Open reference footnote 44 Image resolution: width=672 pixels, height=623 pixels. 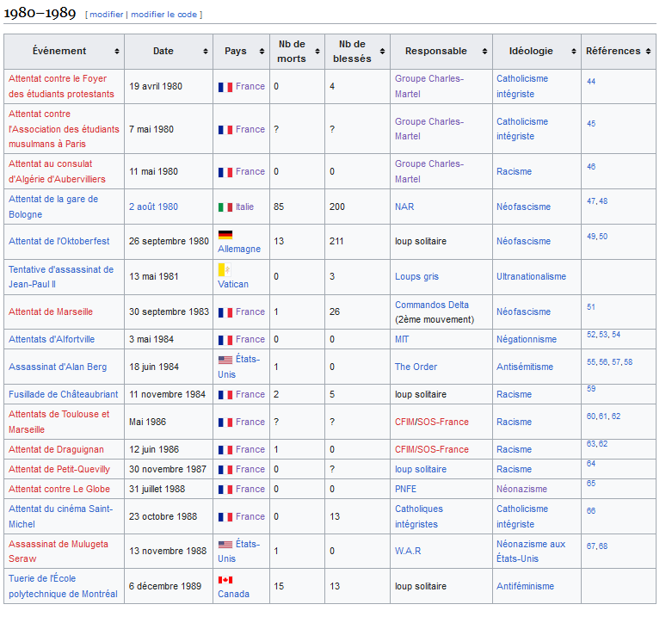(591, 82)
